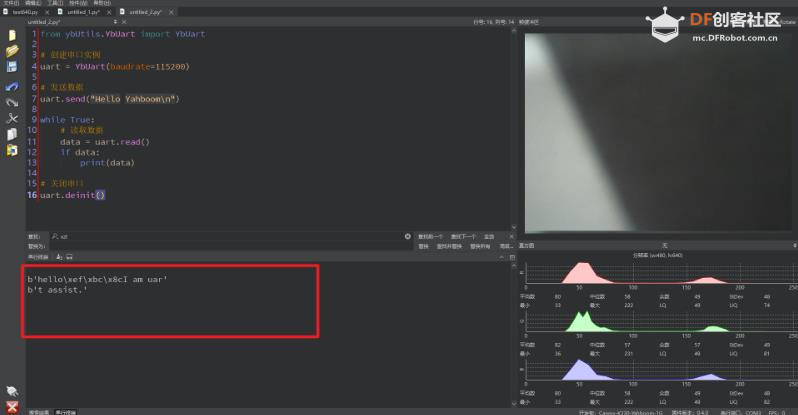
Task: Select the Cut scissors icon
Action: click(x=11, y=118)
